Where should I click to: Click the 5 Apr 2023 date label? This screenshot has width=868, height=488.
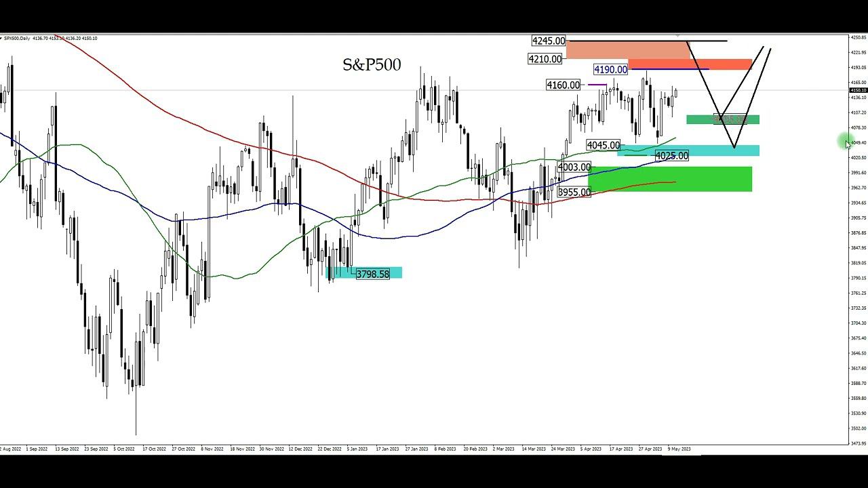(591, 449)
